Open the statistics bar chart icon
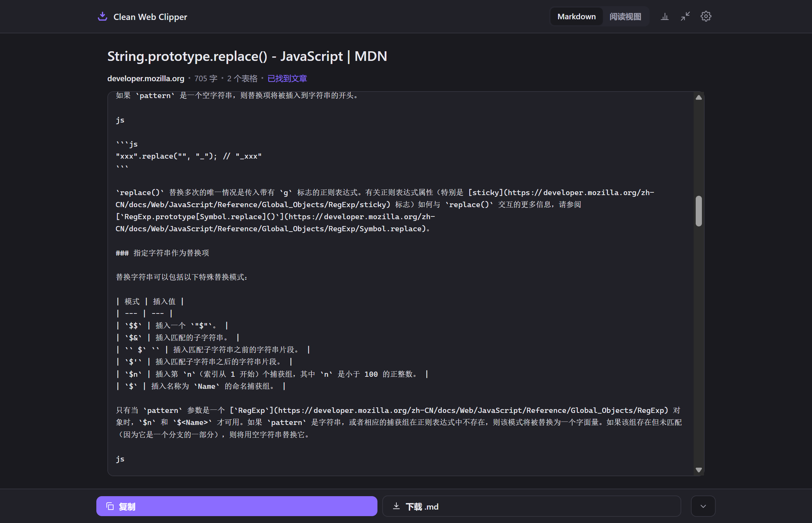Image resolution: width=812 pixels, height=523 pixels. (664, 17)
